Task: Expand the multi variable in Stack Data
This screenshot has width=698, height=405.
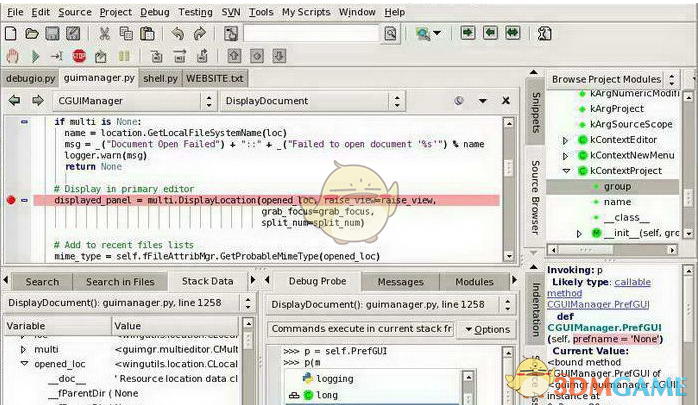Action: coord(22,349)
